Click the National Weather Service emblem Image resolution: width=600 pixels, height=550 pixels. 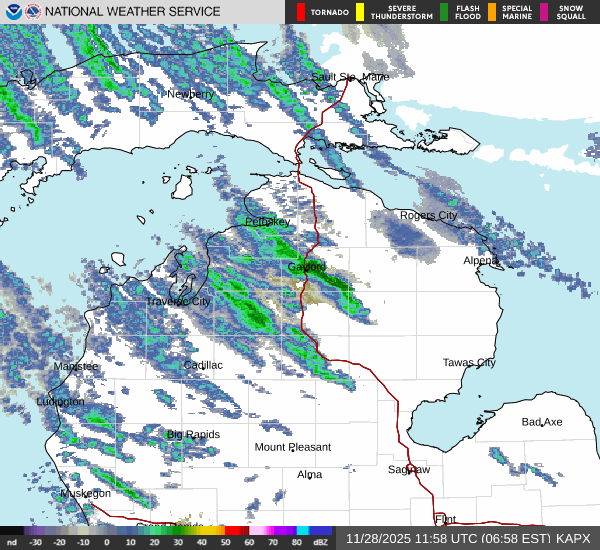33,12
